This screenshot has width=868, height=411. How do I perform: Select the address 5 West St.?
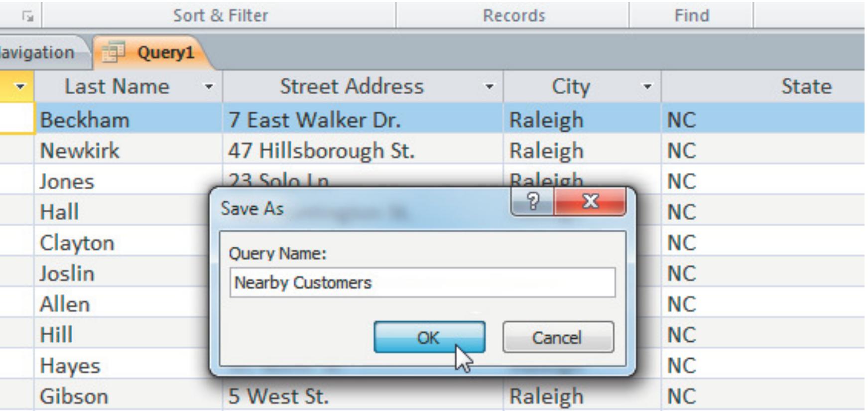pos(363,397)
